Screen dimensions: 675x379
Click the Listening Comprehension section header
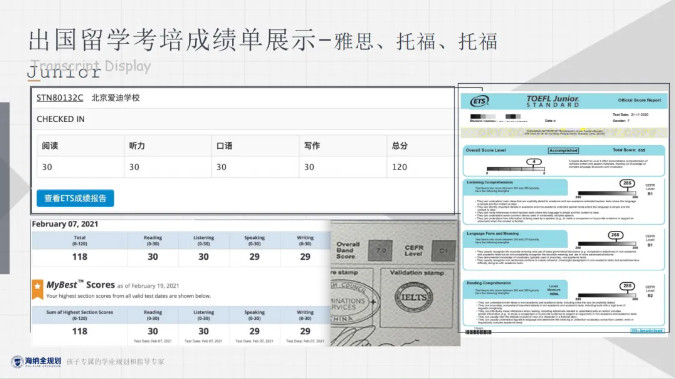489,183
